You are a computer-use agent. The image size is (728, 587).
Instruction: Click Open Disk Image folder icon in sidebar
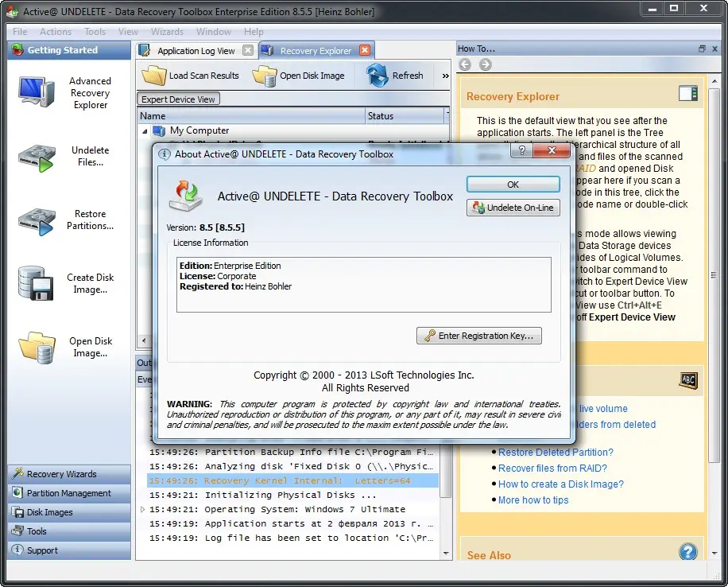pyautogui.click(x=37, y=348)
